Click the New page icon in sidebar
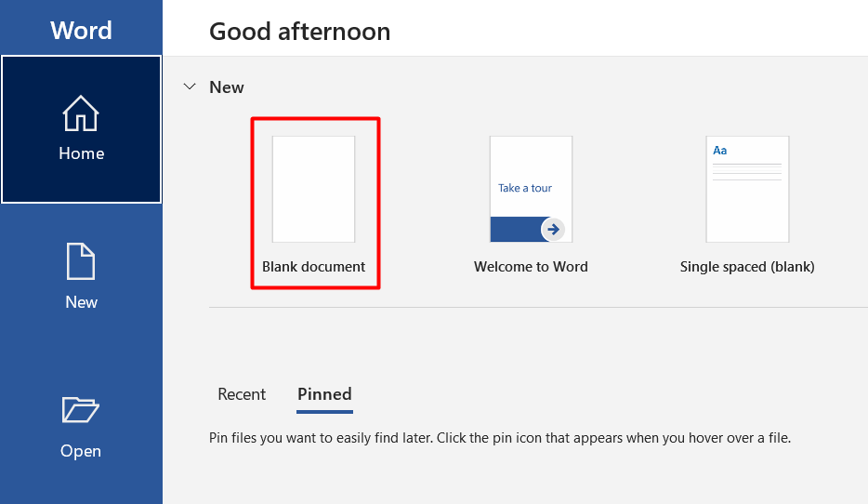Image resolution: width=868 pixels, height=504 pixels. 81,262
